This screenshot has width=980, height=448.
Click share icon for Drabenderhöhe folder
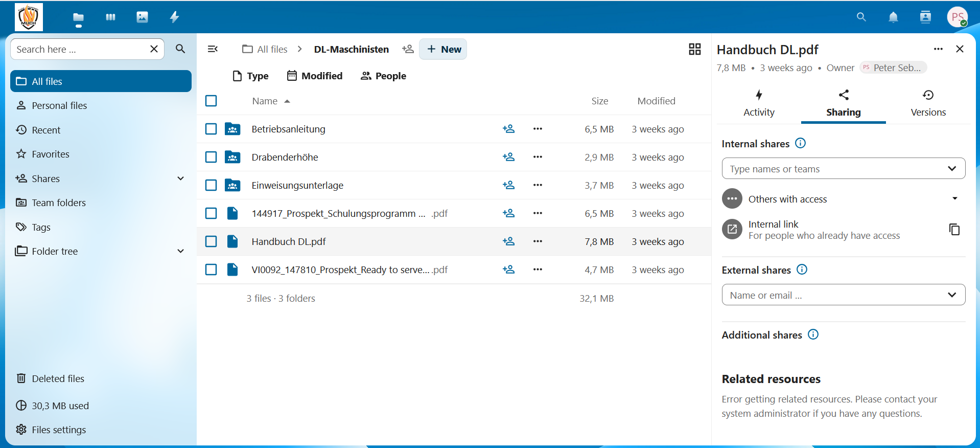pyautogui.click(x=508, y=157)
